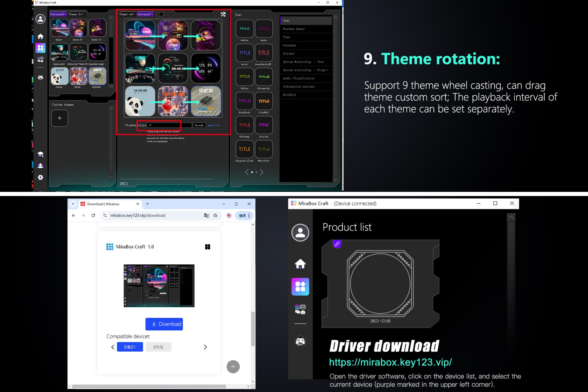Screen dimensions: 588x392
Task: Toggle the game controller OFF icon
Action: [x=300, y=341]
